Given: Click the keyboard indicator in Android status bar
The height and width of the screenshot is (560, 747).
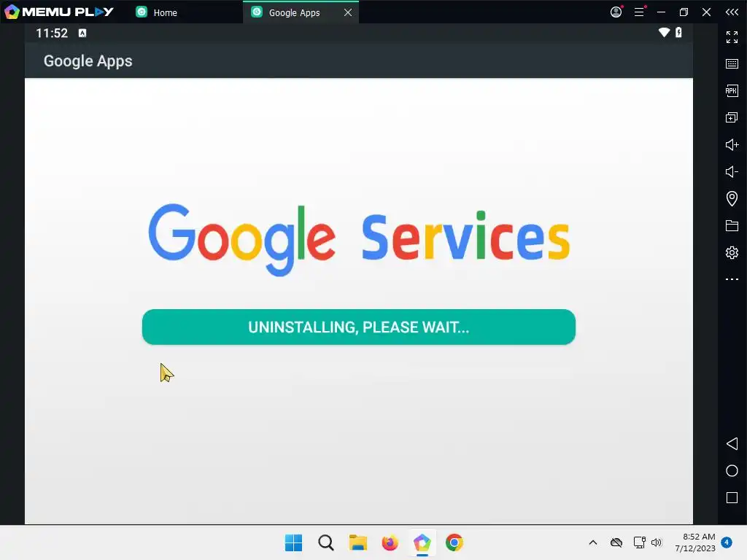Looking at the screenshot, I should (x=82, y=33).
